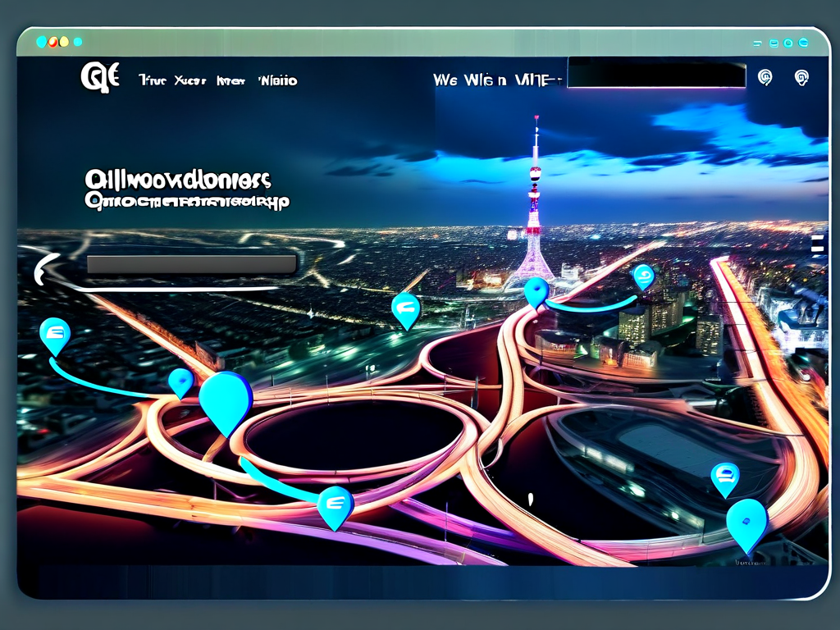The height and width of the screenshot is (630, 840).
Task: Select the pin at the left map edge
Action: (55, 335)
